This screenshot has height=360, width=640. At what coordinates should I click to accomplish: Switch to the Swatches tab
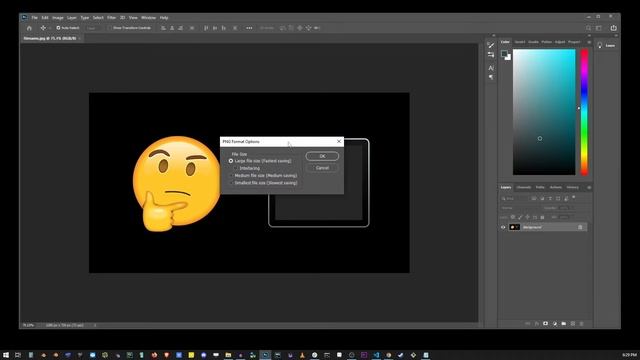click(x=520, y=42)
